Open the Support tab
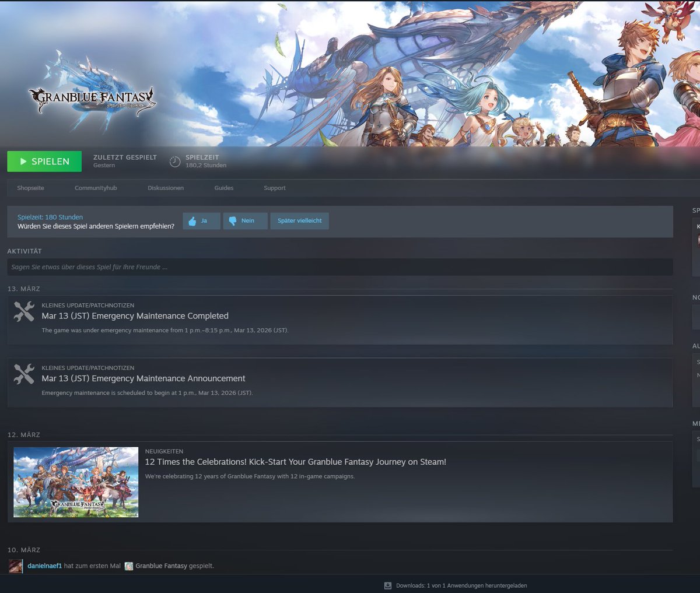700x593 pixels. [275, 188]
